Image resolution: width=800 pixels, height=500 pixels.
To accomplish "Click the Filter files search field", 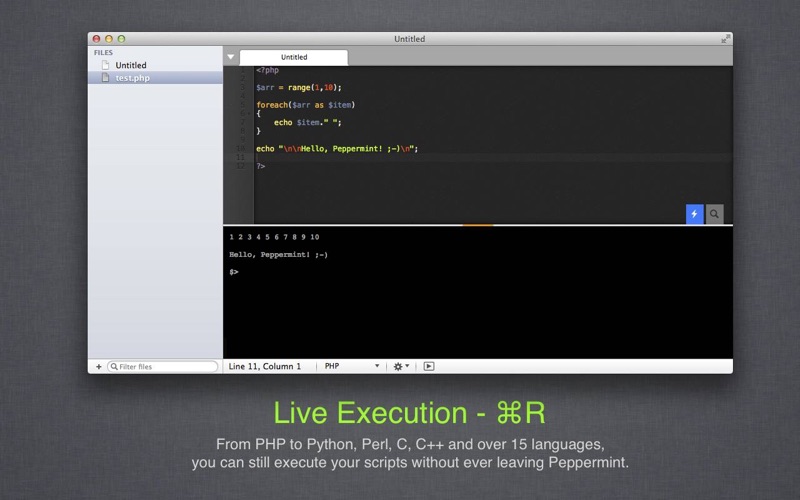I will coord(162,366).
